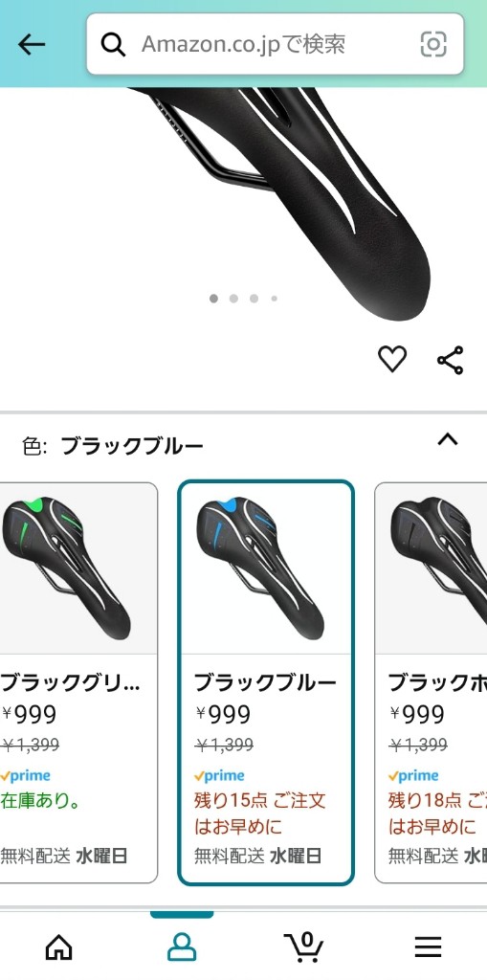Tap the second image carousel dot

233,299
